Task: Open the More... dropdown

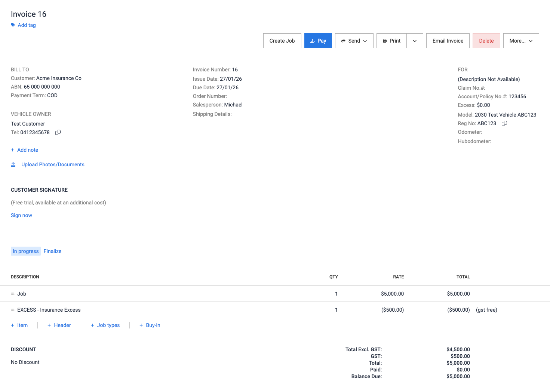Action: [521, 41]
